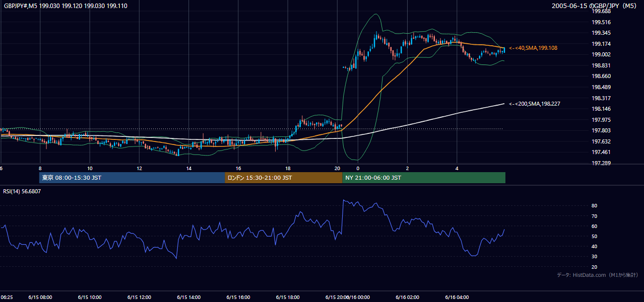
Task: Click price axis value 198.660
Action: pos(601,76)
